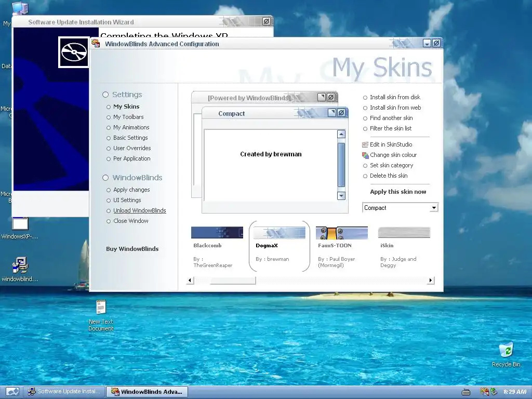Viewport: 532px width, 399px height.
Task: Select the windowblind... installer desktop icon
Action: (x=20, y=270)
